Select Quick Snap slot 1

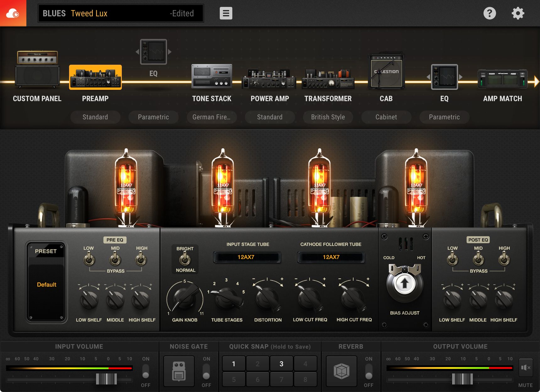pos(234,364)
